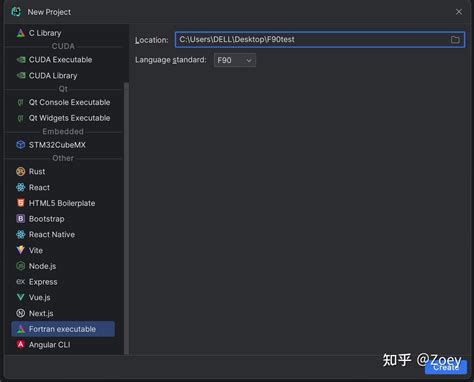Select the Node.js icon in list
The width and height of the screenshot is (474, 382).
(x=21, y=266)
